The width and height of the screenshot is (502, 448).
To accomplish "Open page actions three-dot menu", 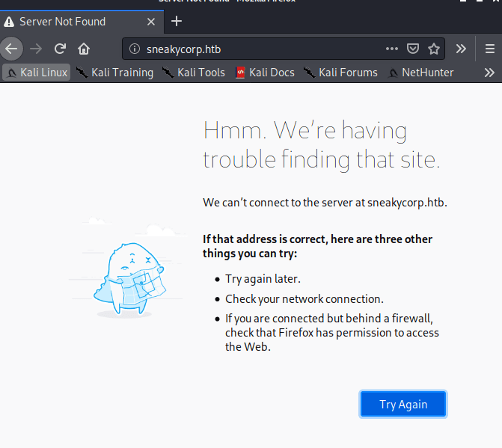I will click(392, 49).
